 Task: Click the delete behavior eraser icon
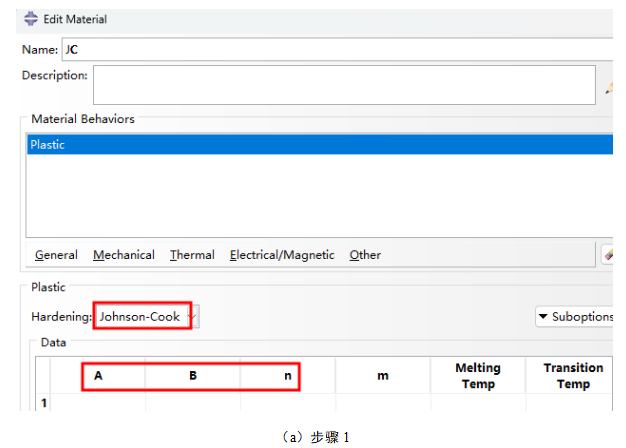point(607,255)
